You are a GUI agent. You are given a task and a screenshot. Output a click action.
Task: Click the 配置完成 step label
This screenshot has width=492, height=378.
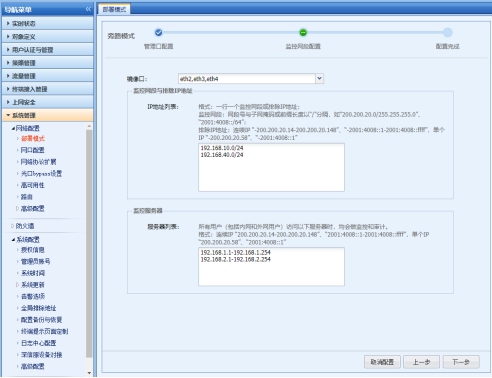pyautogui.click(x=448, y=46)
